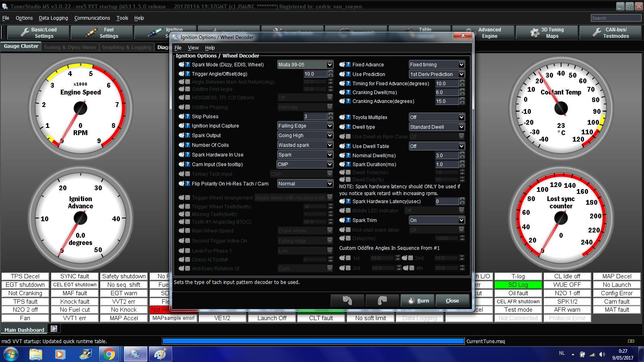Viewport: 644px width, 362px height.
Task: Expand the Use Prediction dropdown
Action: coord(437,74)
